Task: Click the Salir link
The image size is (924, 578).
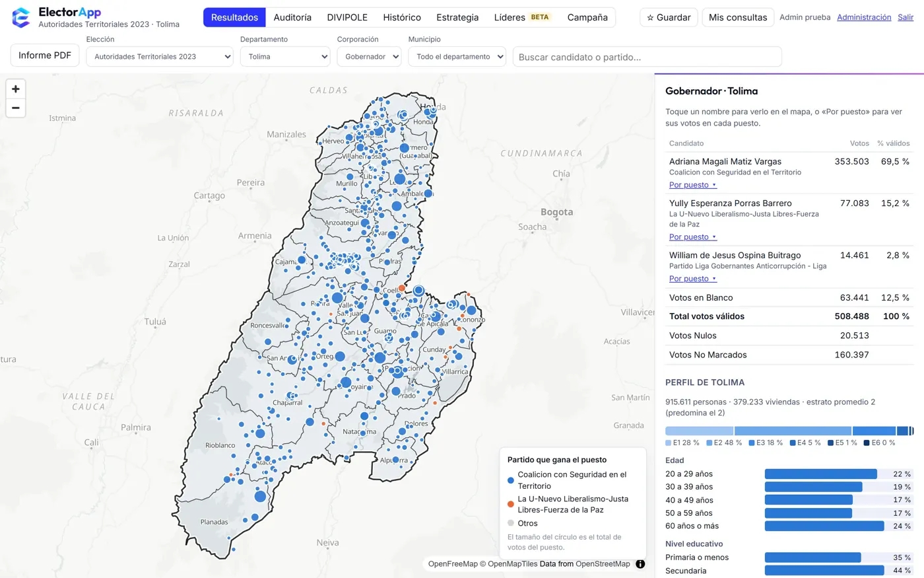Action: 906,17
